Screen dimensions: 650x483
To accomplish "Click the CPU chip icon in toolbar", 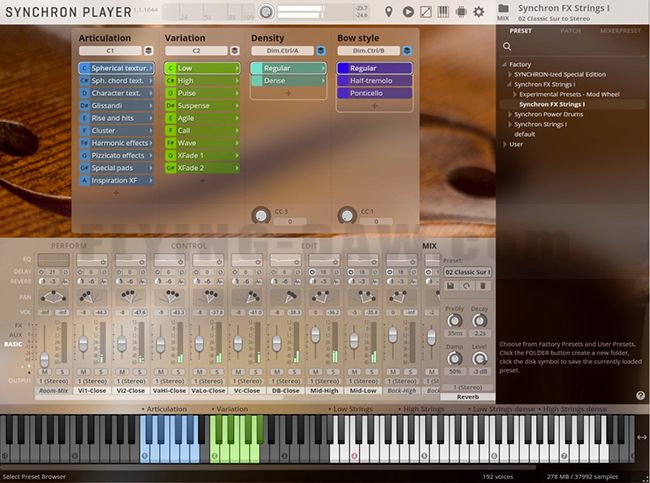I will tap(461, 12).
